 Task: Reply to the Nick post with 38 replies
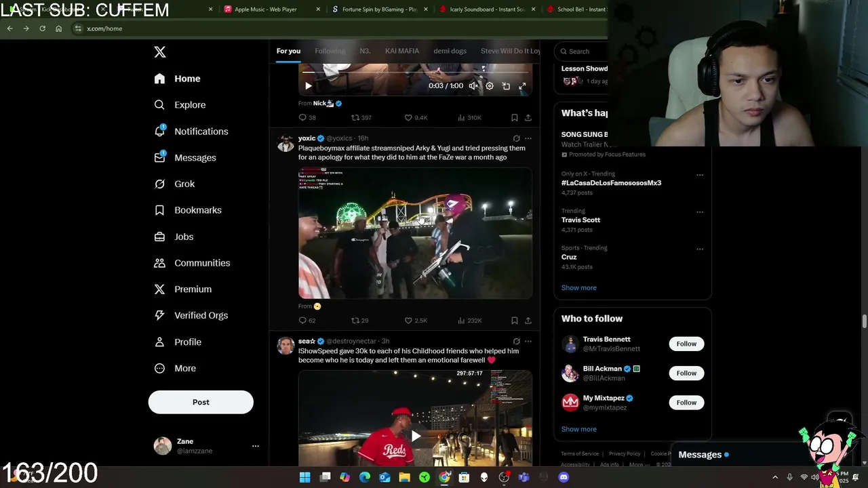(307, 118)
